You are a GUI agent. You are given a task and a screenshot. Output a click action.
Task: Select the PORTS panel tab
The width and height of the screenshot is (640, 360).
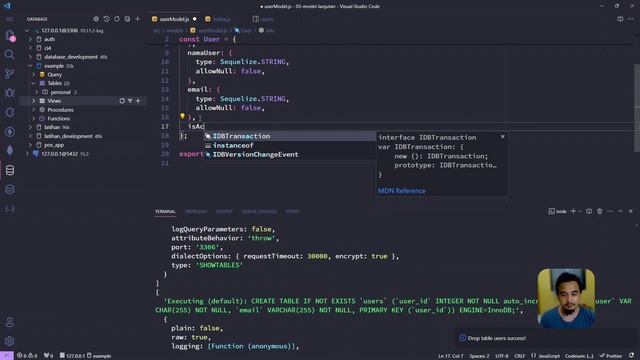pyautogui.click(x=292, y=211)
